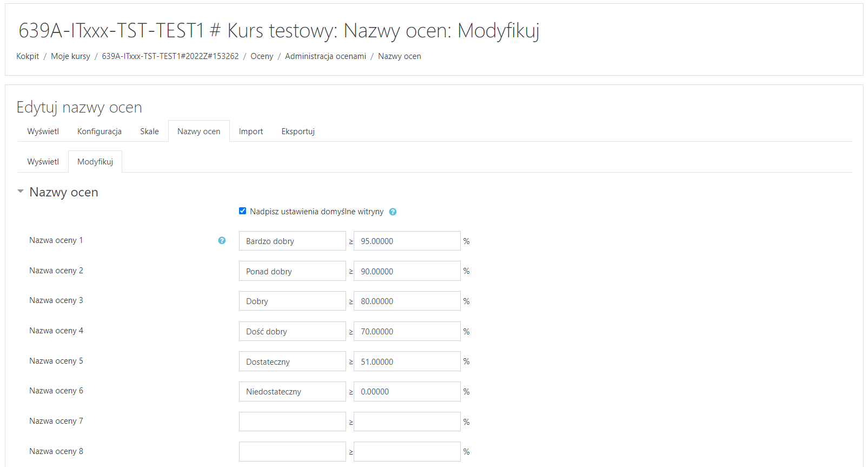
Task: Click the Nazwa oceny 8 label
Action: pos(56,451)
